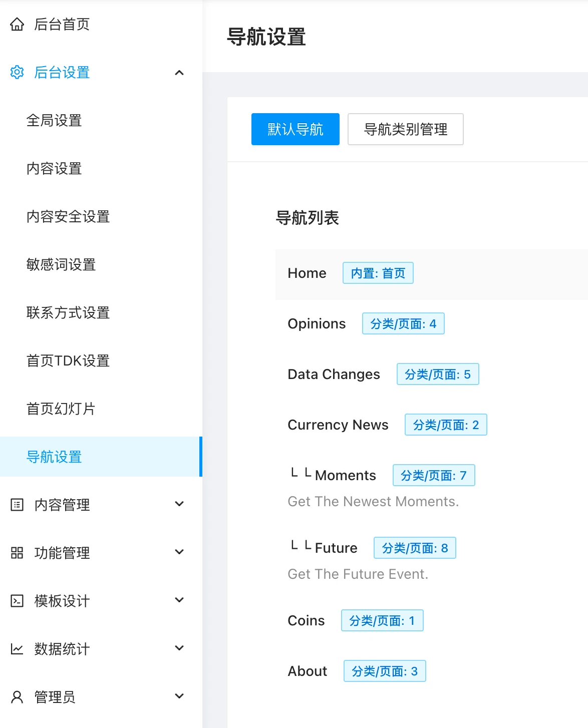The width and height of the screenshot is (588, 728).
Task: Expand the 内容管理 chevron
Action: coord(179,504)
